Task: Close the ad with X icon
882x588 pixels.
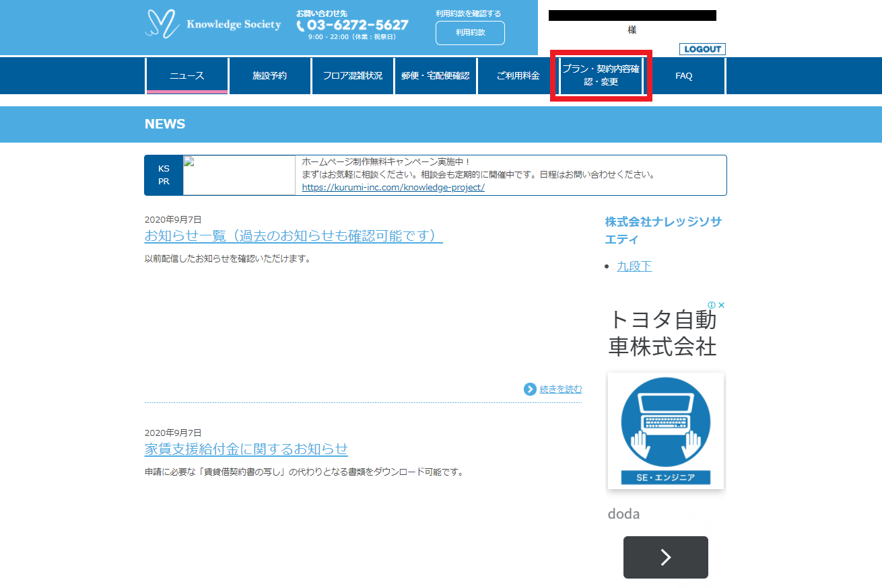Action: (721, 305)
